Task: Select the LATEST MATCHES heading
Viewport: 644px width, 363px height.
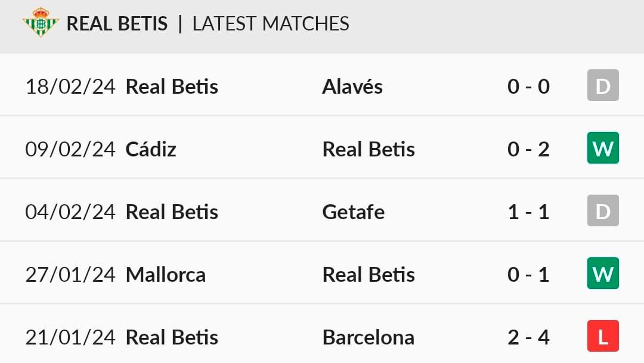Action: [x=271, y=23]
